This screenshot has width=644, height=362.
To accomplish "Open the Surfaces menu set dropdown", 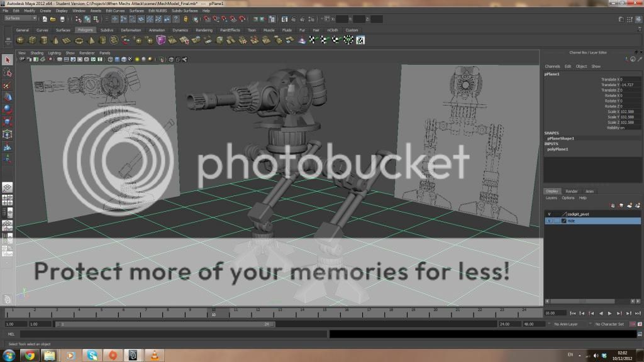I will point(21,18).
